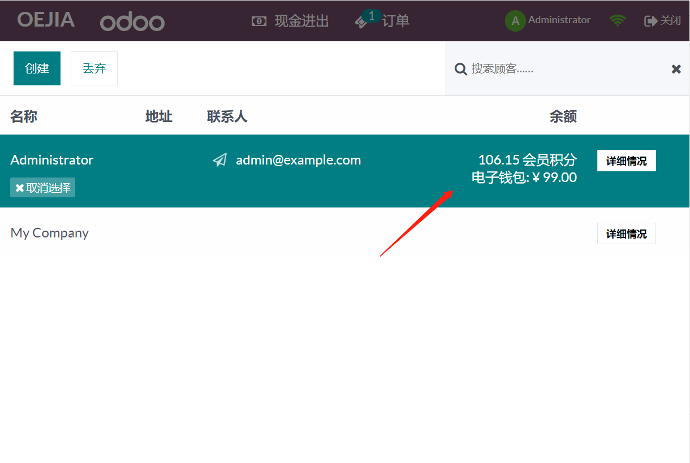Click the odoo logo
690x463 pixels.
click(132, 20)
